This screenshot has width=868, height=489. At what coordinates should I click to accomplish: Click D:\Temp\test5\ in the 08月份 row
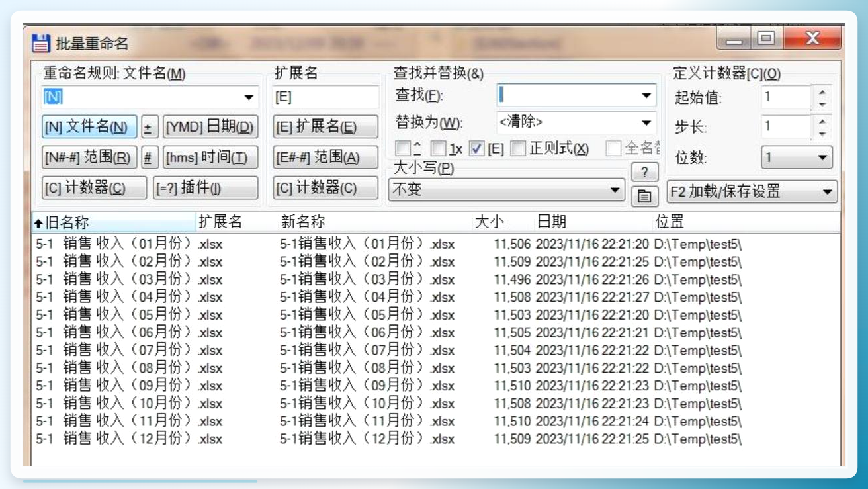pos(698,368)
